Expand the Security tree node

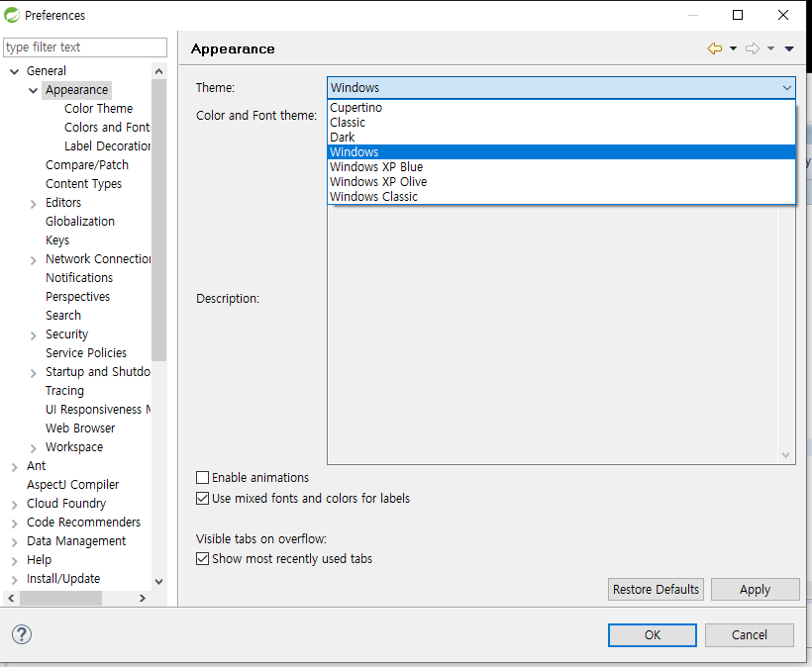[33, 335]
